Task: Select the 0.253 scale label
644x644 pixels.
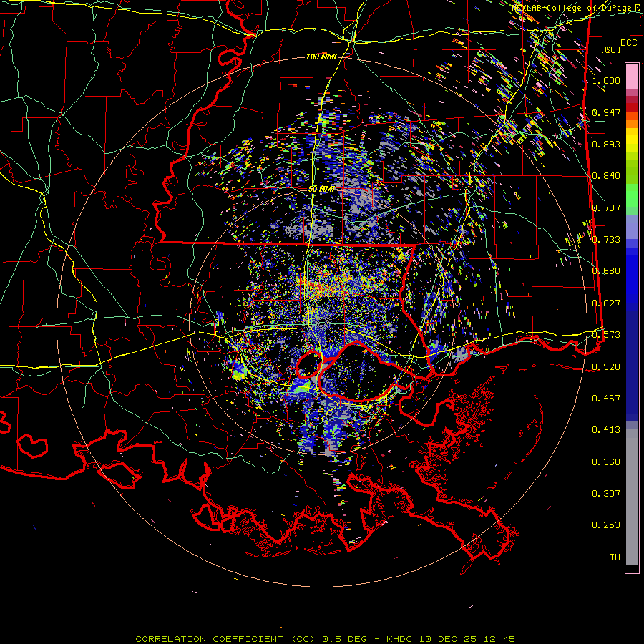Action: click(606, 525)
